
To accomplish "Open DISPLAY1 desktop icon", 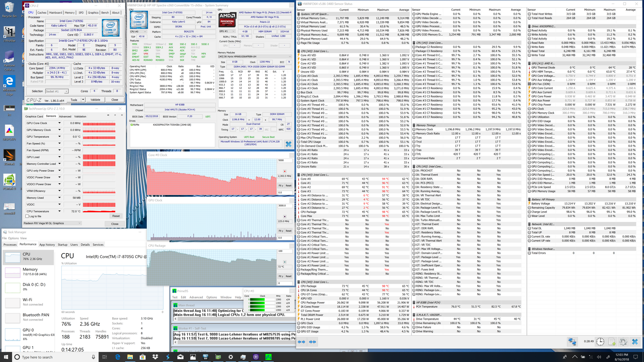I will click(x=9, y=133).
